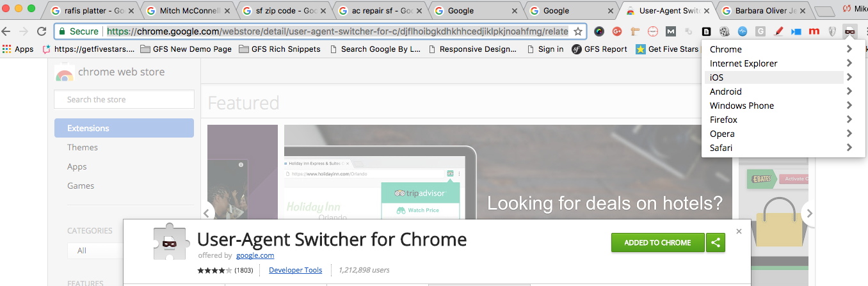This screenshot has width=868, height=286.
Task: Click the blue pulse wave extension icon
Action: point(743,31)
